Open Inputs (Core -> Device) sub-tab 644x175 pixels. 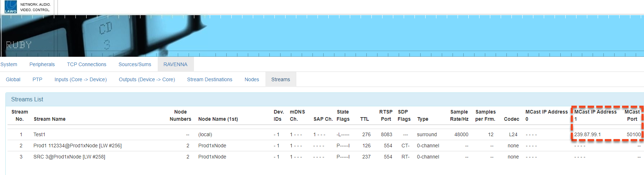pyautogui.click(x=80, y=79)
